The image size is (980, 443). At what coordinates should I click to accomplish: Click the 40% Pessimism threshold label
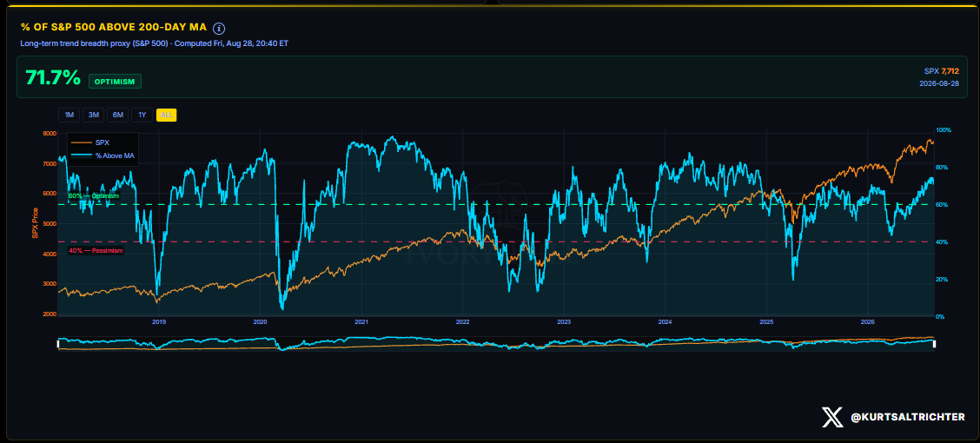tap(96, 250)
